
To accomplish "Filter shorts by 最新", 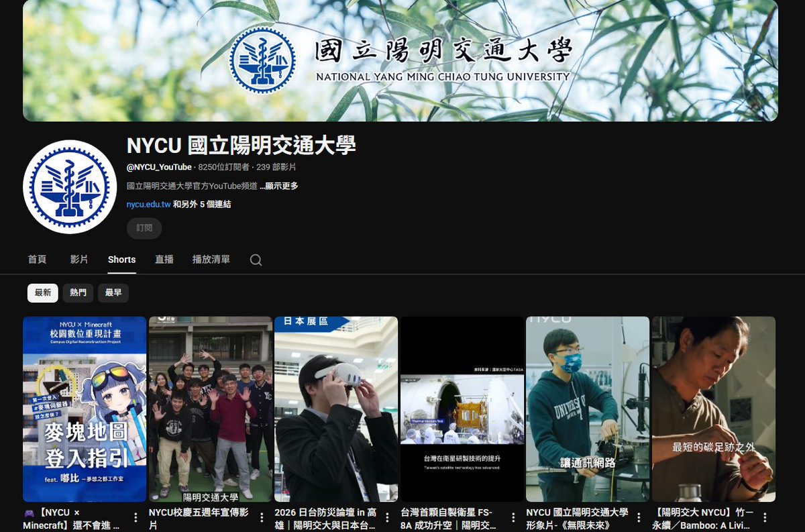I will point(43,292).
